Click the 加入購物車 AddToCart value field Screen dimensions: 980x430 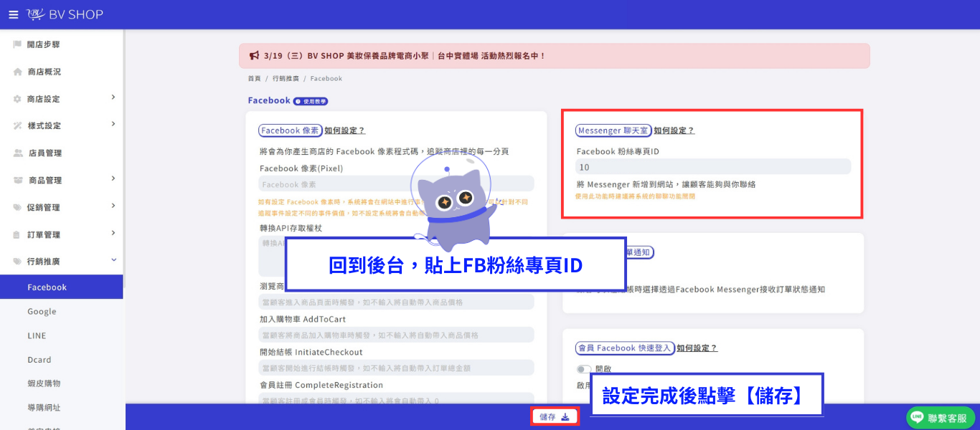pos(396,335)
